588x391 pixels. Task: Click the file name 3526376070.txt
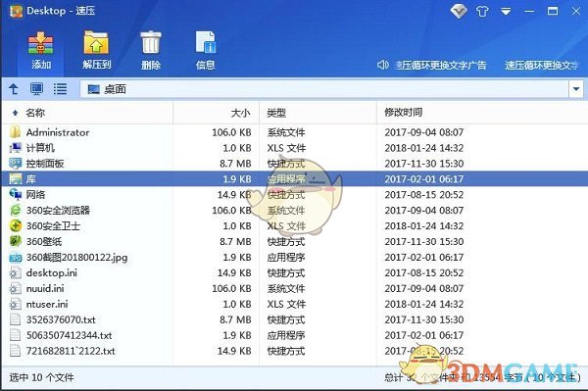(x=61, y=319)
